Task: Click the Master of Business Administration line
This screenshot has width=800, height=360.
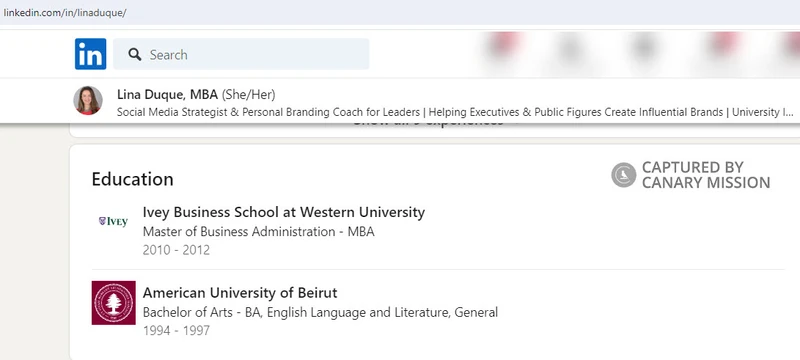Action: [x=259, y=232]
